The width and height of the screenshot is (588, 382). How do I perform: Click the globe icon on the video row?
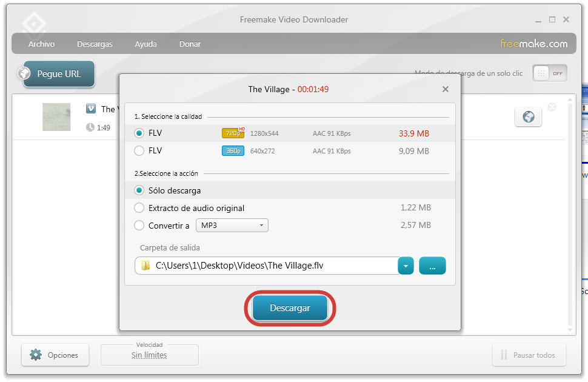528,117
